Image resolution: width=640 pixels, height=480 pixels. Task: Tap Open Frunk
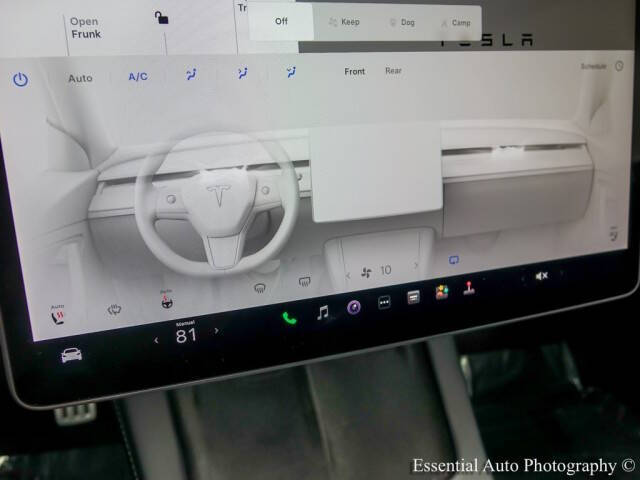point(85,28)
